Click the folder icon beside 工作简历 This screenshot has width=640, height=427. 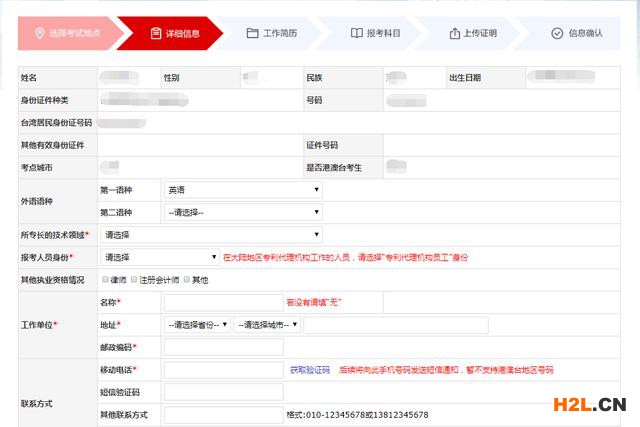(252, 33)
